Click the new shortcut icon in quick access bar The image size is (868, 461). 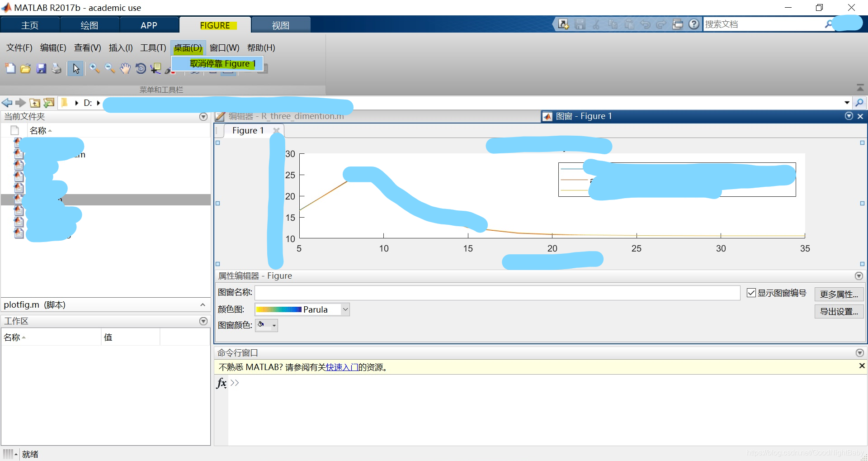(x=563, y=24)
